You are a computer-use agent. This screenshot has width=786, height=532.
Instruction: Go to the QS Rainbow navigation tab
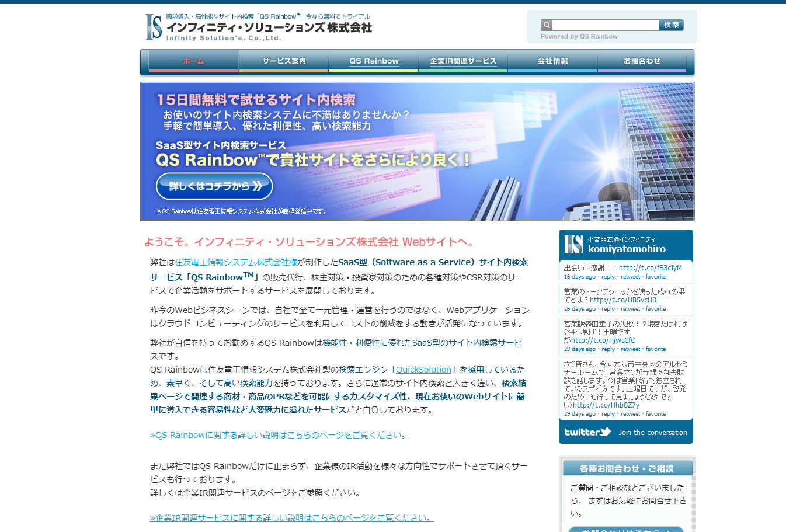(374, 61)
